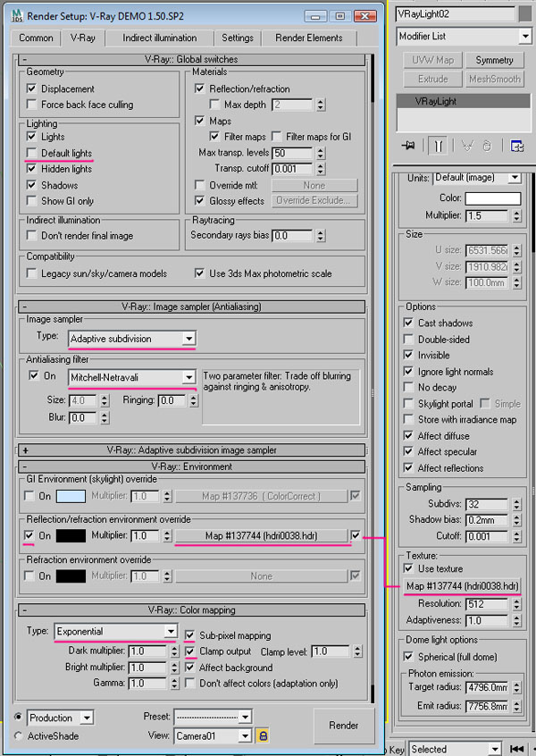Click the Symmetry modifier button

495,60
